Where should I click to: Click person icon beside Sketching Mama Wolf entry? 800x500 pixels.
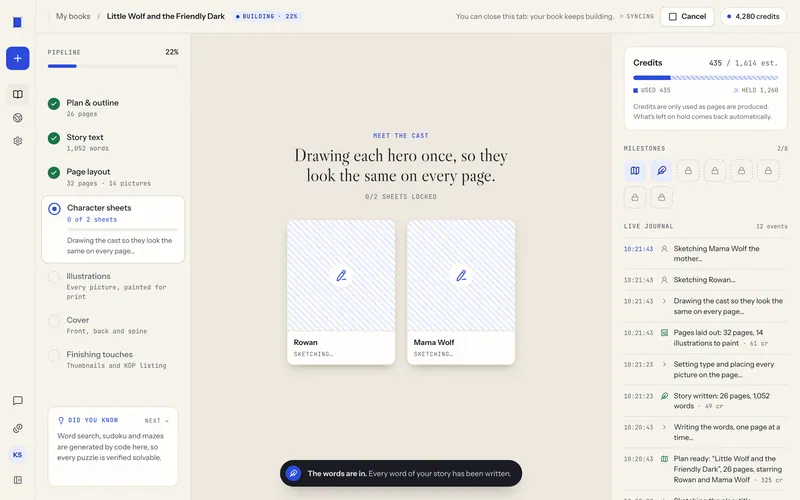664,249
